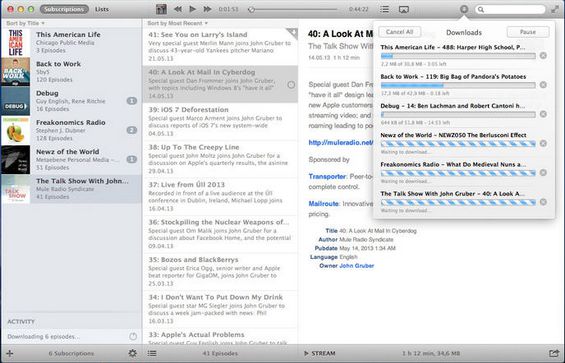Image resolution: width=565 pixels, height=363 pixels.
Task: Switch to the Subscriptions tab
Action: click(64, 9)
